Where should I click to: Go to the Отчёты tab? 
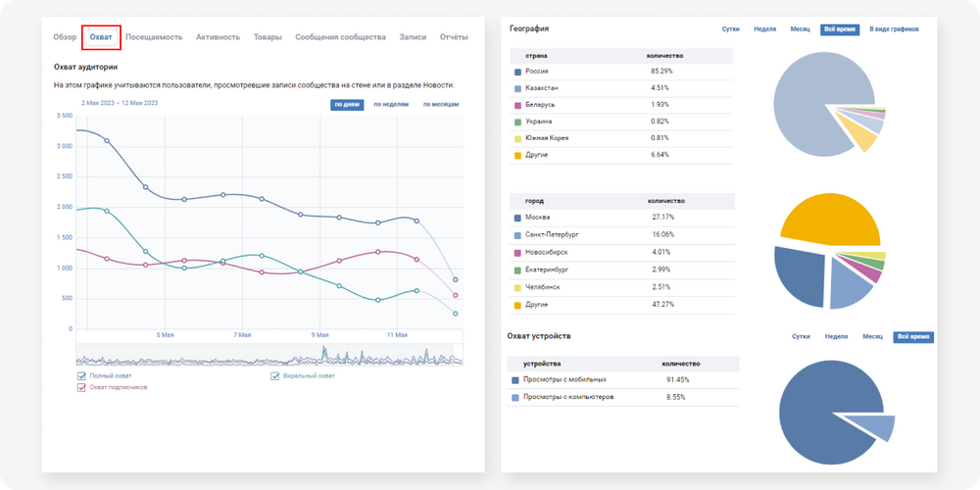[x=454, y=37]
